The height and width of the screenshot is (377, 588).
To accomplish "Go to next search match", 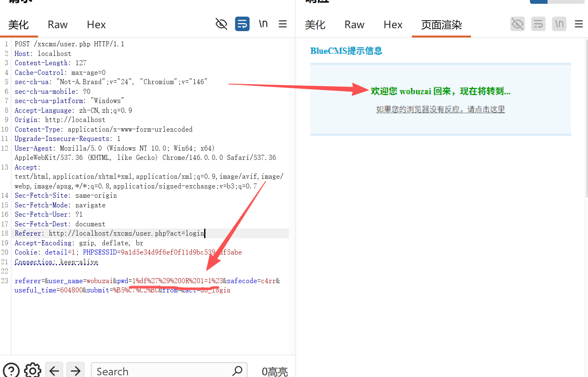I will (76, 371).
